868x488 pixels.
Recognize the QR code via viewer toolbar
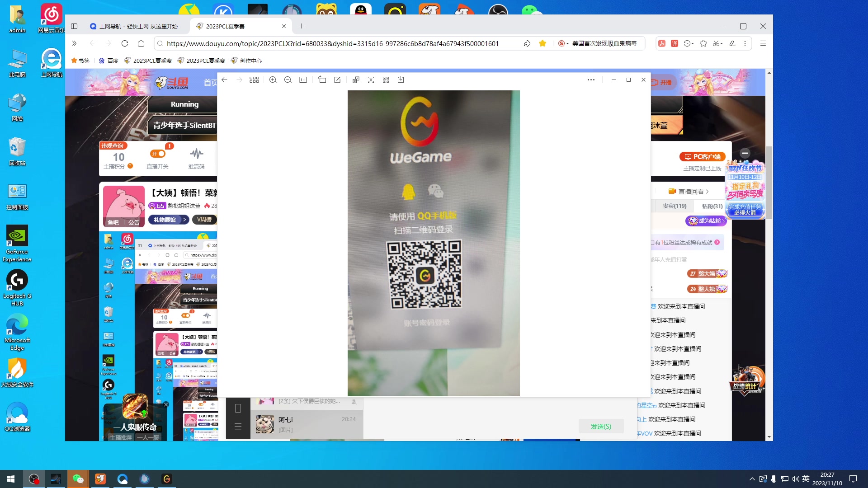point(386,80)
